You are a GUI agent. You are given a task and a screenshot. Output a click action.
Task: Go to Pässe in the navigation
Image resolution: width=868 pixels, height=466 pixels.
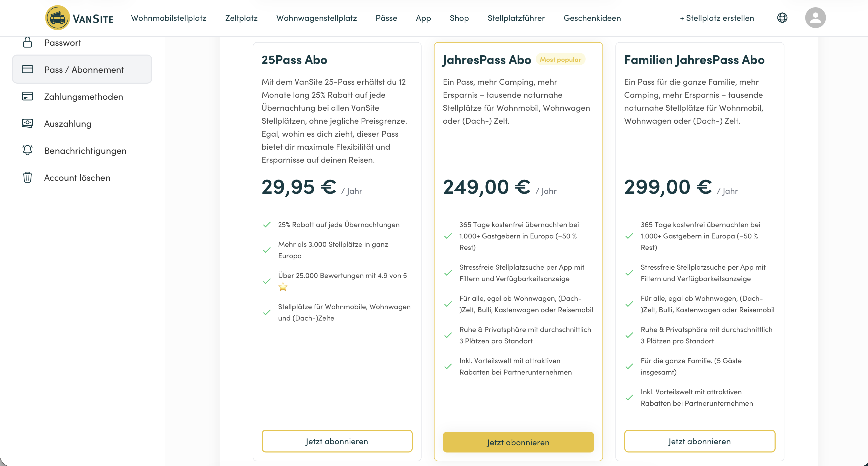[x=386, y=18]
